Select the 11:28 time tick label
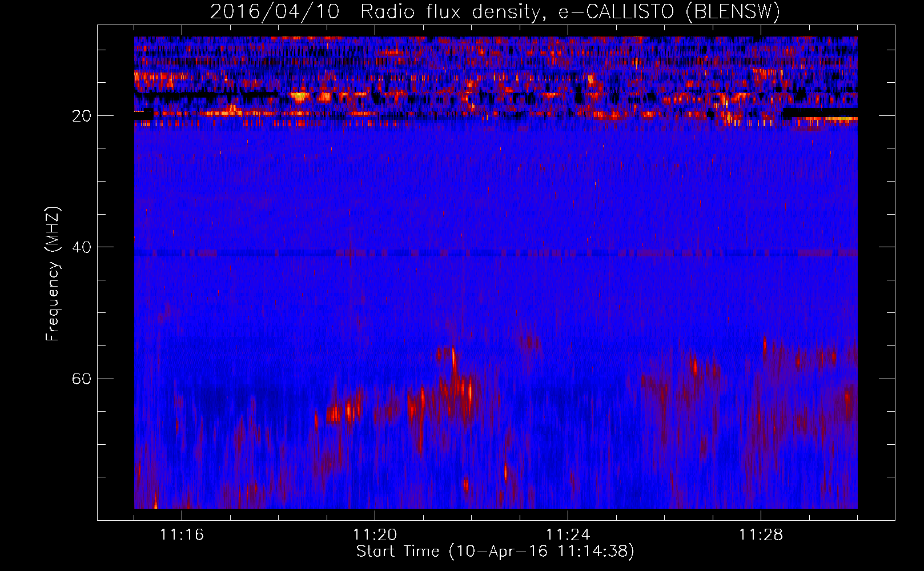The width and height of the screenshot is (924, 571). (761, 535)
